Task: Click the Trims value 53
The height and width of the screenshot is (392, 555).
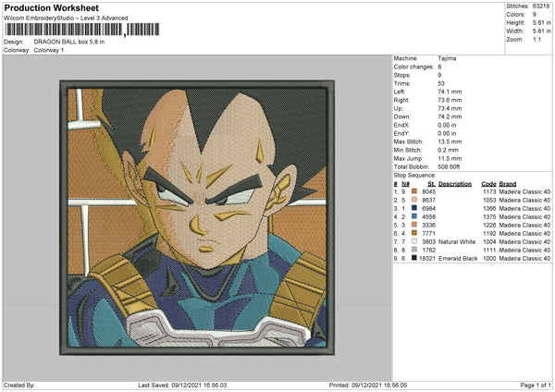Action: coord(441,83)
